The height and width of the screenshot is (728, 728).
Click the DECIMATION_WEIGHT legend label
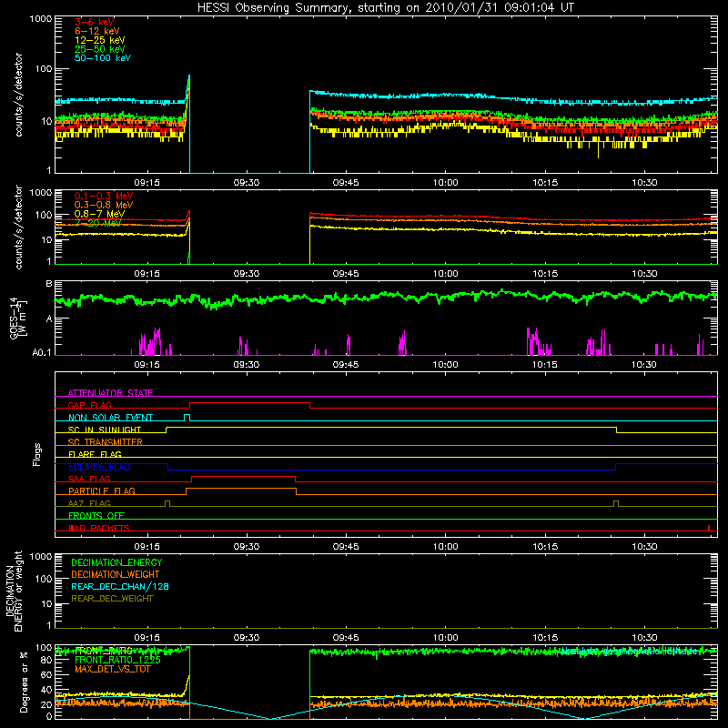pos(116,574)
